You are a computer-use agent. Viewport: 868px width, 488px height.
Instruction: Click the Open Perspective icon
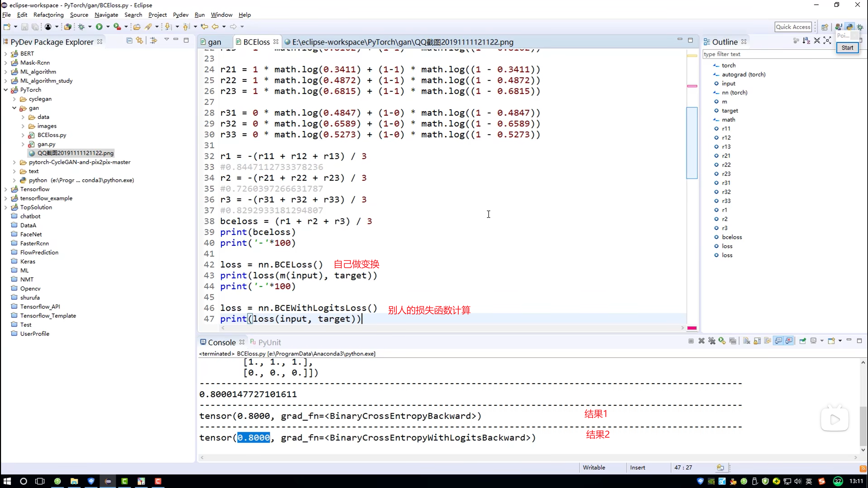[825, 27]
